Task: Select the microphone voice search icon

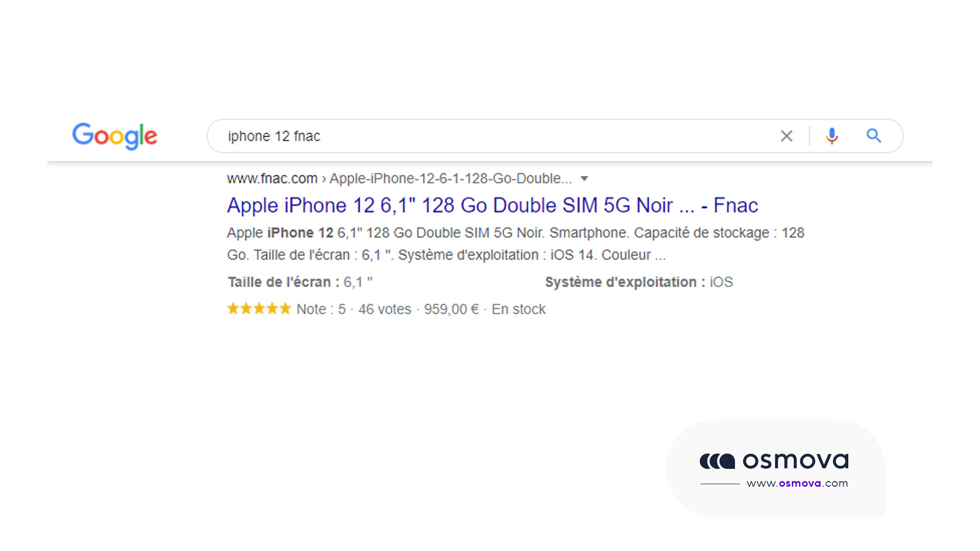Action: (x=831, y=136)
